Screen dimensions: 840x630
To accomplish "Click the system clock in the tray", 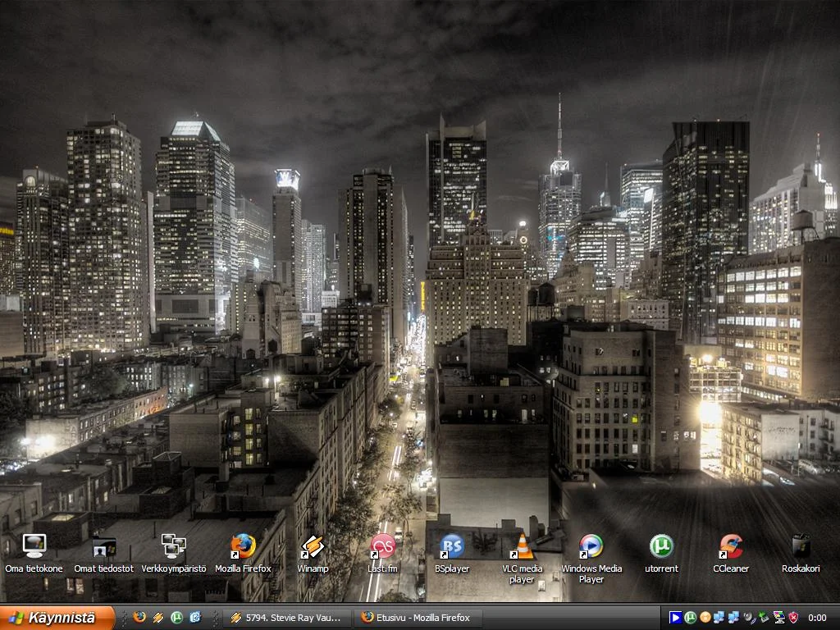I will (x=817, y=618).
